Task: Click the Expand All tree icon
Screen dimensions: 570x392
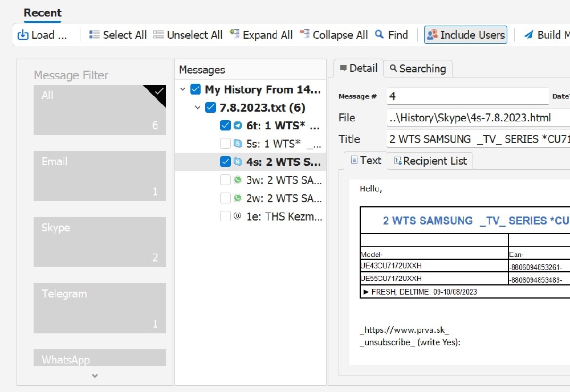Action: pos(234,34)
